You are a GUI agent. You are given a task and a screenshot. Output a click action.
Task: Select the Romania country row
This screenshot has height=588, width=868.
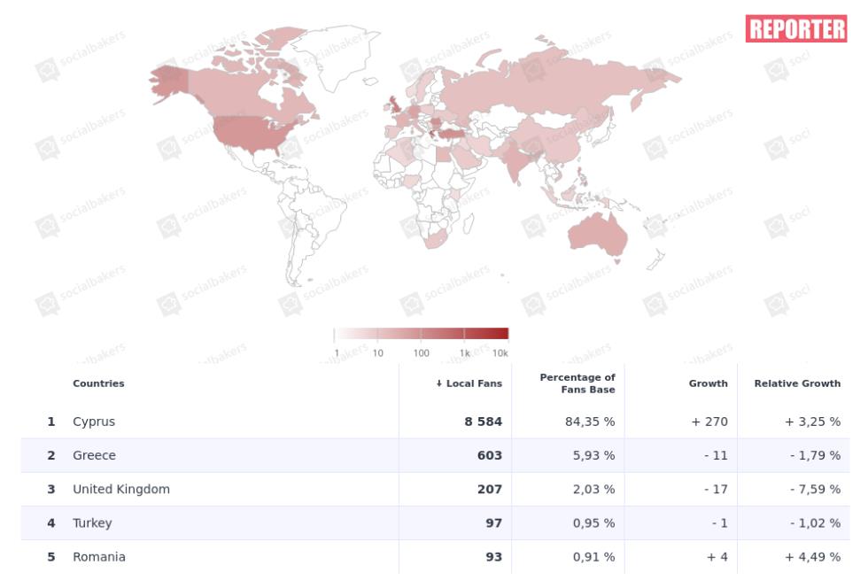coord(435,556)
